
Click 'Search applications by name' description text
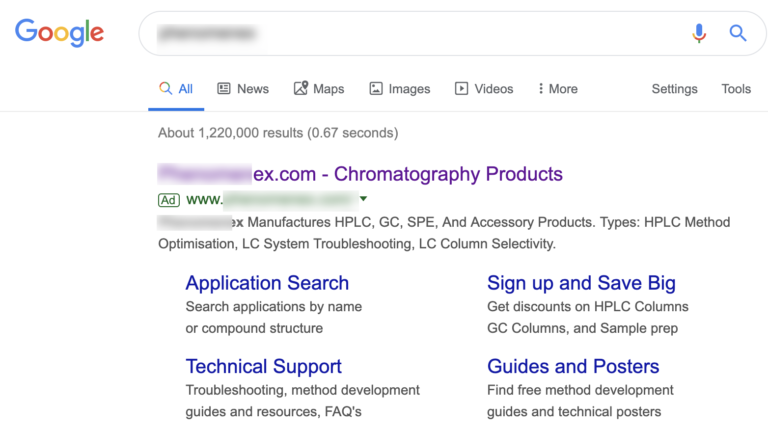(274, 307)
